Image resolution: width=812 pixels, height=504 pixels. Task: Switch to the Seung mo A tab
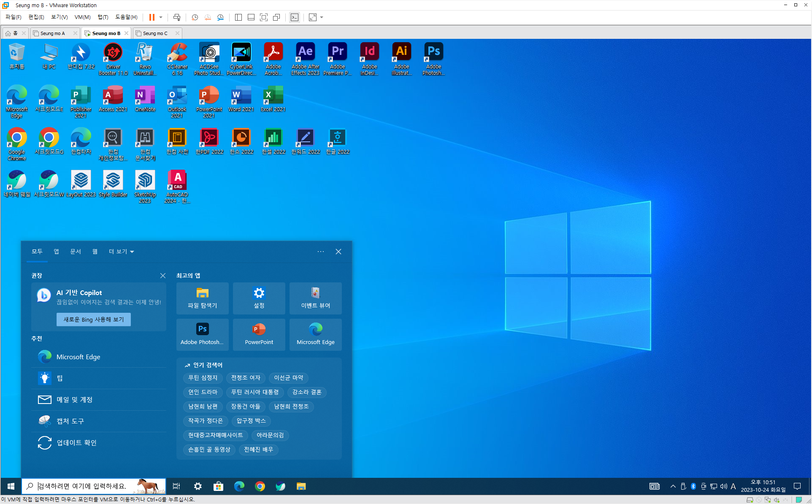53,33
